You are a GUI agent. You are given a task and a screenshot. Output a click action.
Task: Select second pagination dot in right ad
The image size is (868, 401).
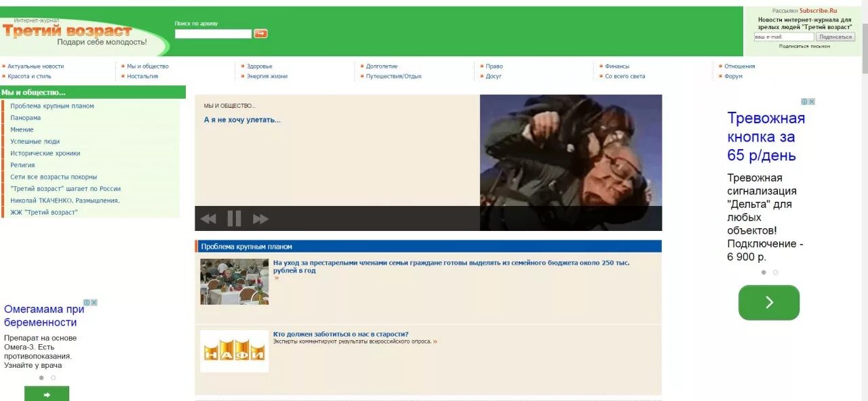776,272
